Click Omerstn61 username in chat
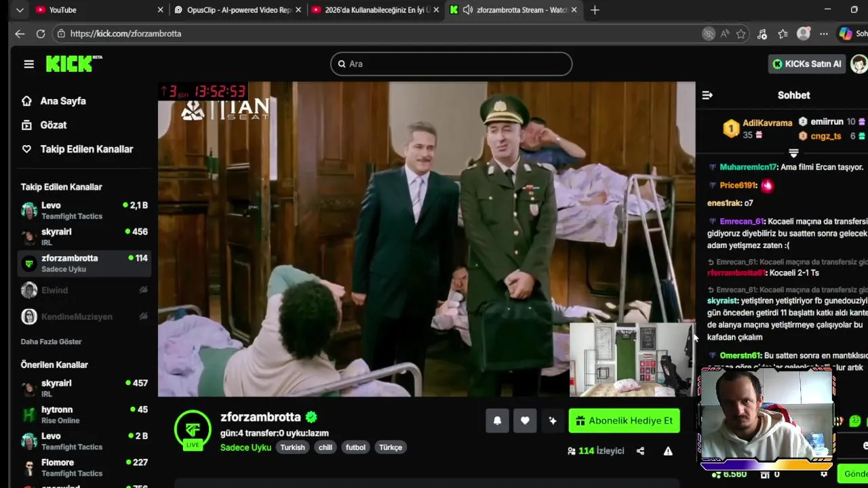 pos(740,355)
